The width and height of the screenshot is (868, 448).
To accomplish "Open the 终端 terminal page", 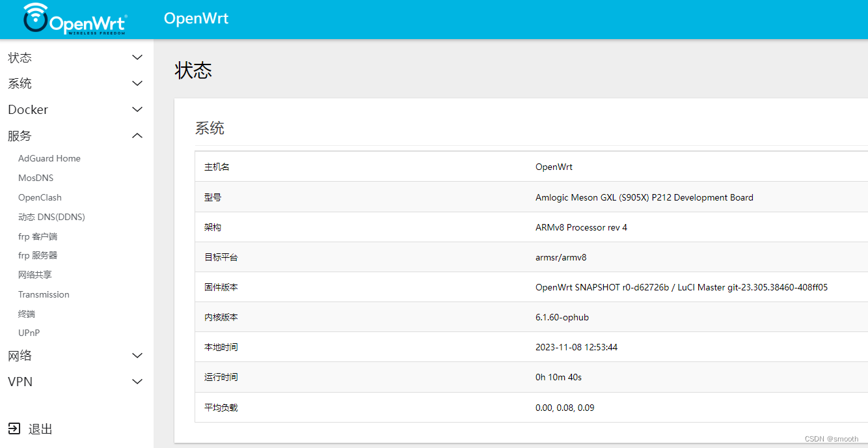I will [x=27, y=314].
